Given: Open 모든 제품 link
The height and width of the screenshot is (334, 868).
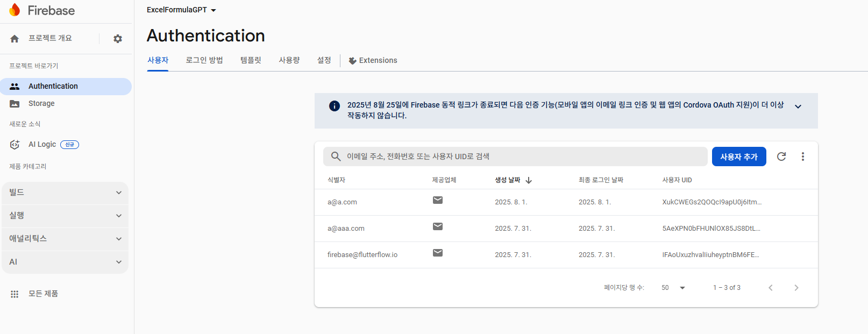Looking at the screenshot, I should coord(43,294).
